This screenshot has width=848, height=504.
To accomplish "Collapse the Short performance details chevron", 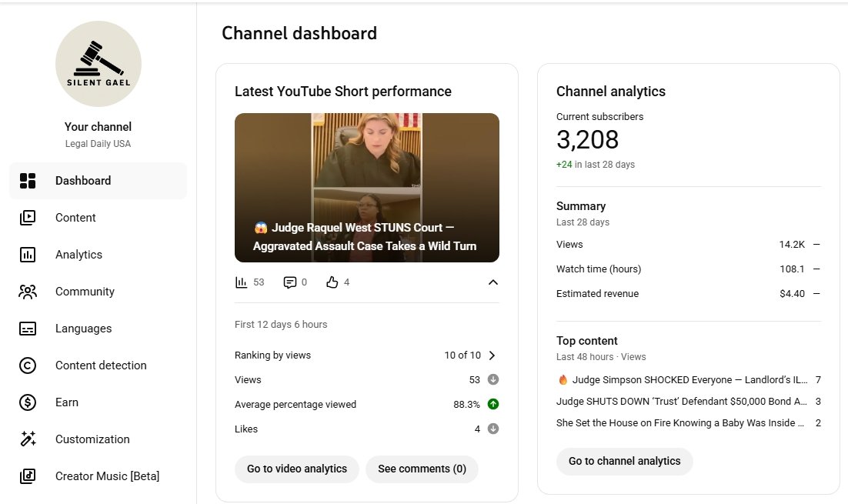I will click(x=493, y=282).
